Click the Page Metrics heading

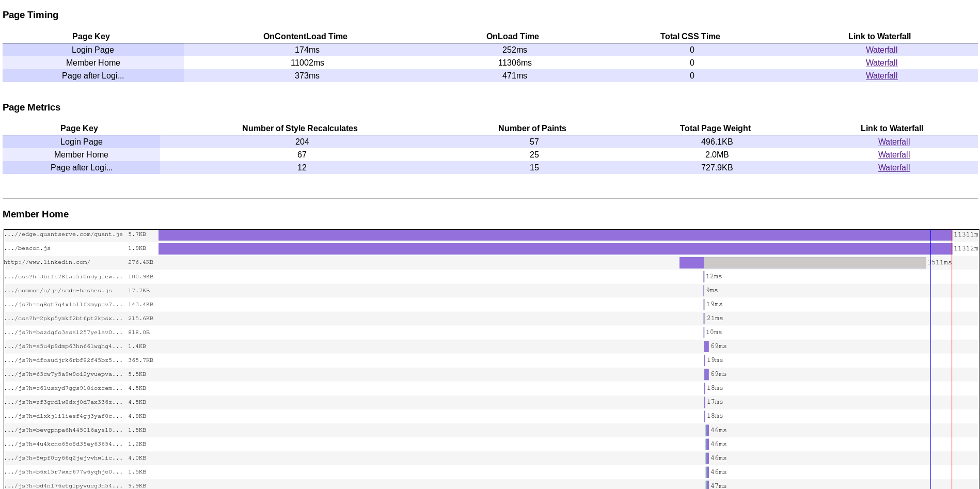tap(31, 107)
